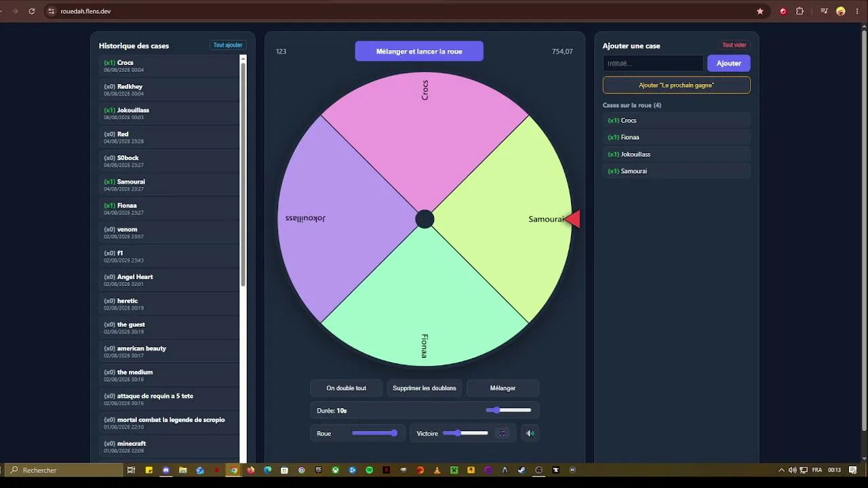Select Samourai in wheel case list

pyautogui.click(x=677, y=171)
